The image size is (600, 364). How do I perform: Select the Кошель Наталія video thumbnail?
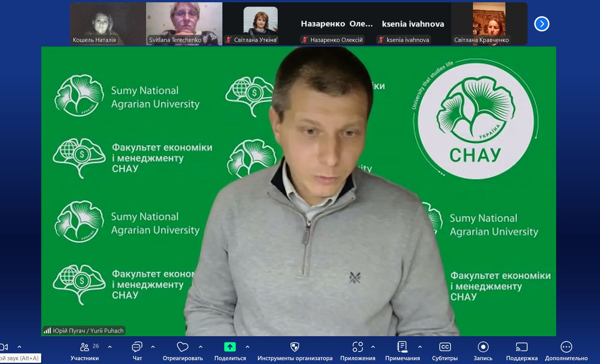(x=108, y=24)
